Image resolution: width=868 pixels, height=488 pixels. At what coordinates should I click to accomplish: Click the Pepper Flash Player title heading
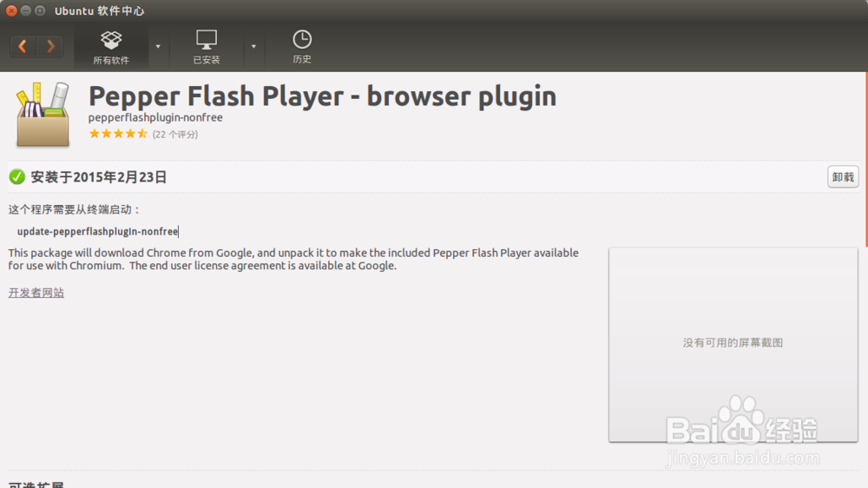coord(322,96)
